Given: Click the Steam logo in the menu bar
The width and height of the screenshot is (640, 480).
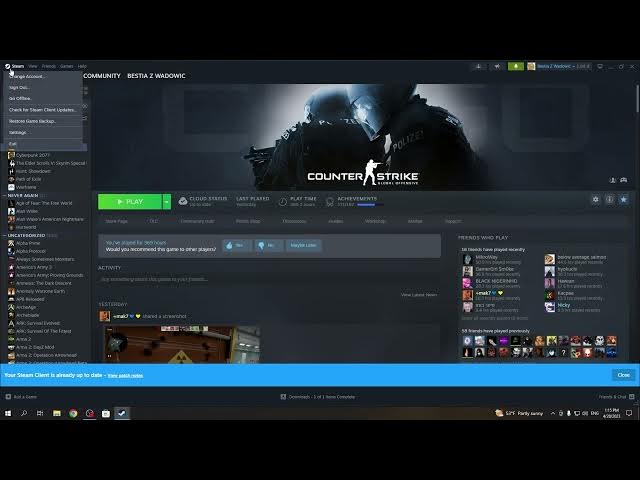Looking at the screenshot, I should [x=7, y=66].
